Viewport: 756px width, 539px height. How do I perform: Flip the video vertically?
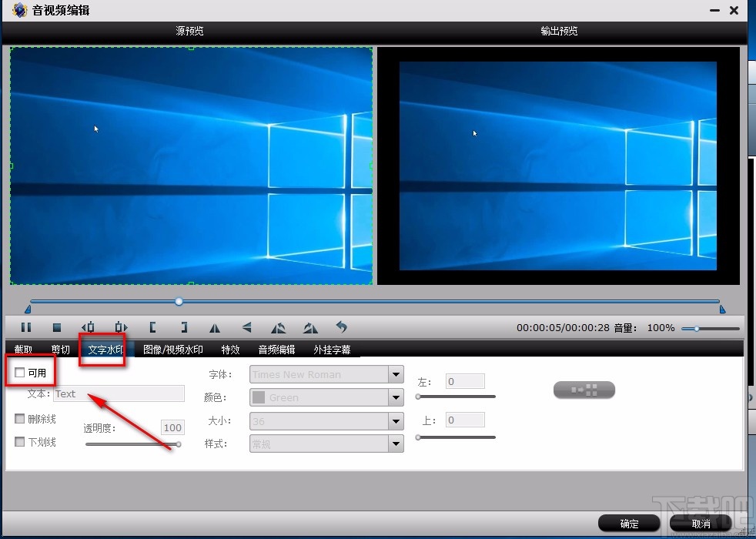click(247, 328)
